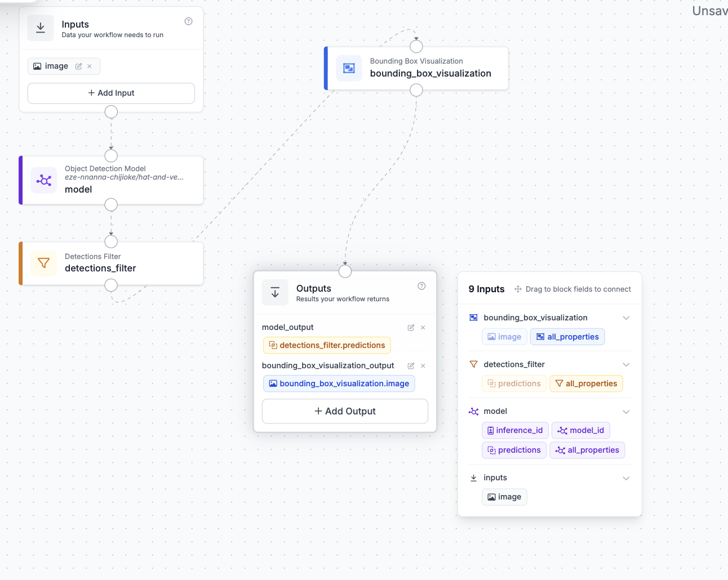Select the bounding_box_visualization.image chip
This screenshot has height=580, width=728.
pos(339,383)
